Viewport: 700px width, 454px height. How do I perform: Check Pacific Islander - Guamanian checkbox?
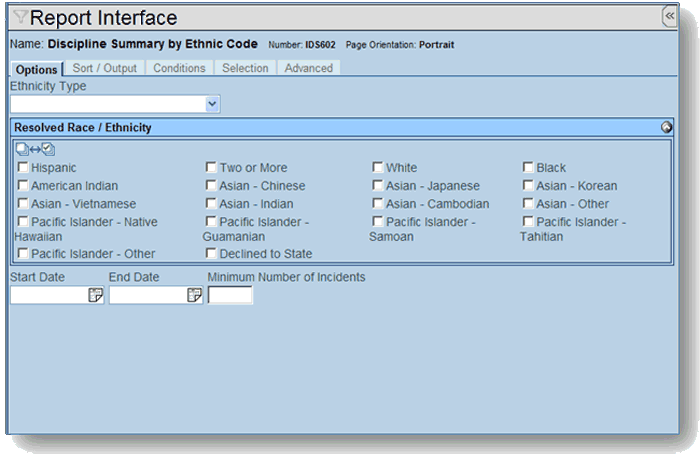click(x=211, y=221)
